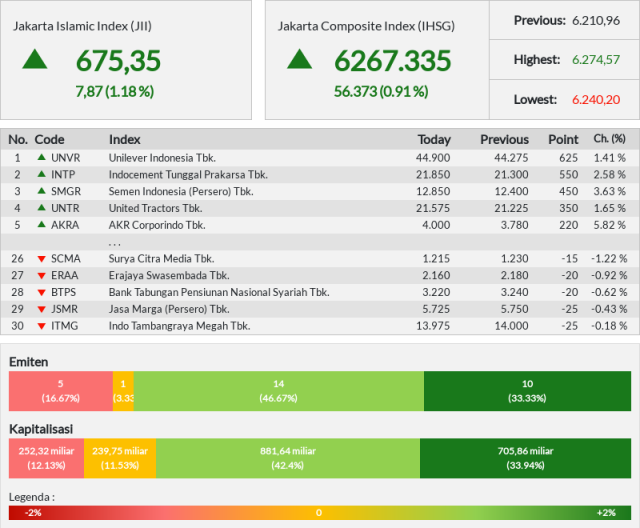Click the -2% end of the Legenda gradient
The height and width of the screenshot is (528, 640).
coord(33,512)
